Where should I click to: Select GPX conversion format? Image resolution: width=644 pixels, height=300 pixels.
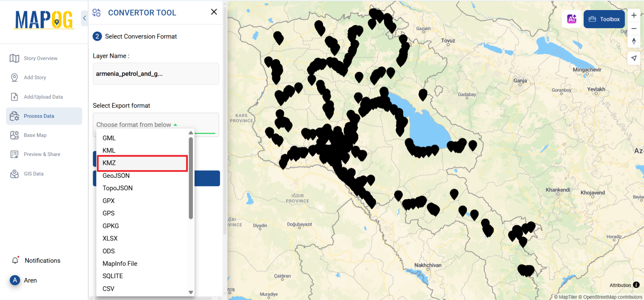pyautogui.click(x=109, y=201)
